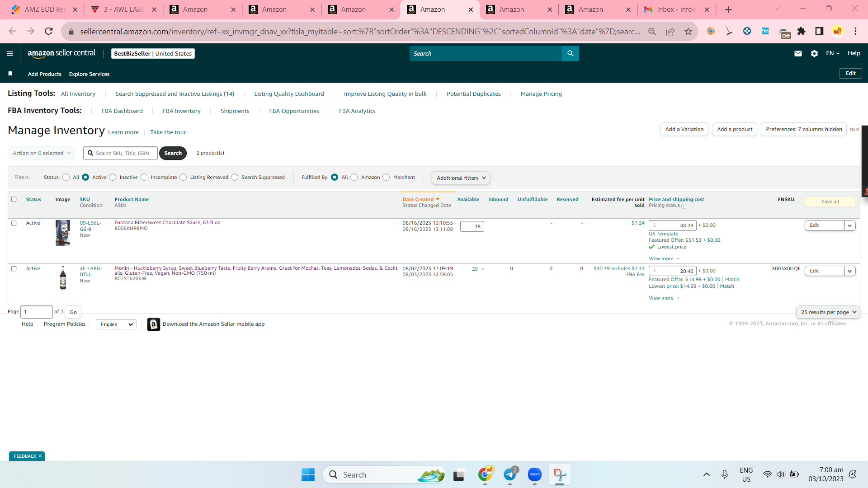Open the messages envelope icon
868x488 pixels.
click(798, 53)
